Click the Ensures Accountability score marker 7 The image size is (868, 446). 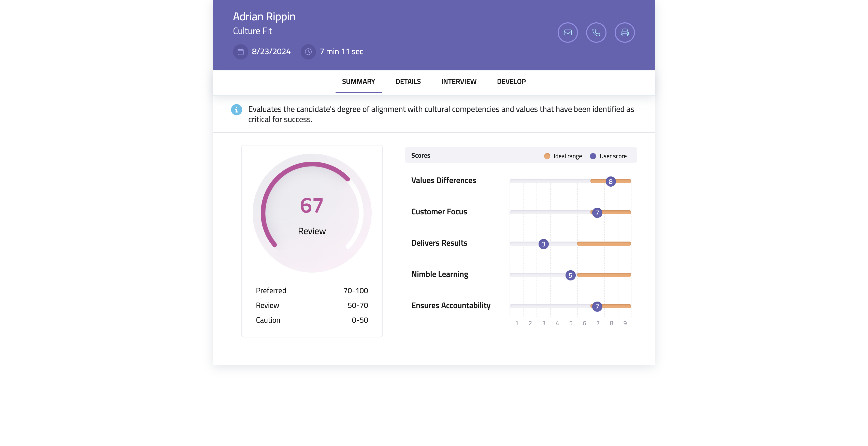coord(597,307)
